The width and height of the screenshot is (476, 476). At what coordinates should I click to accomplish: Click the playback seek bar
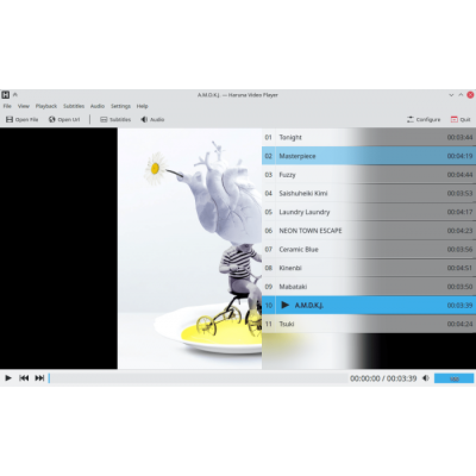[x=196, y=378]
